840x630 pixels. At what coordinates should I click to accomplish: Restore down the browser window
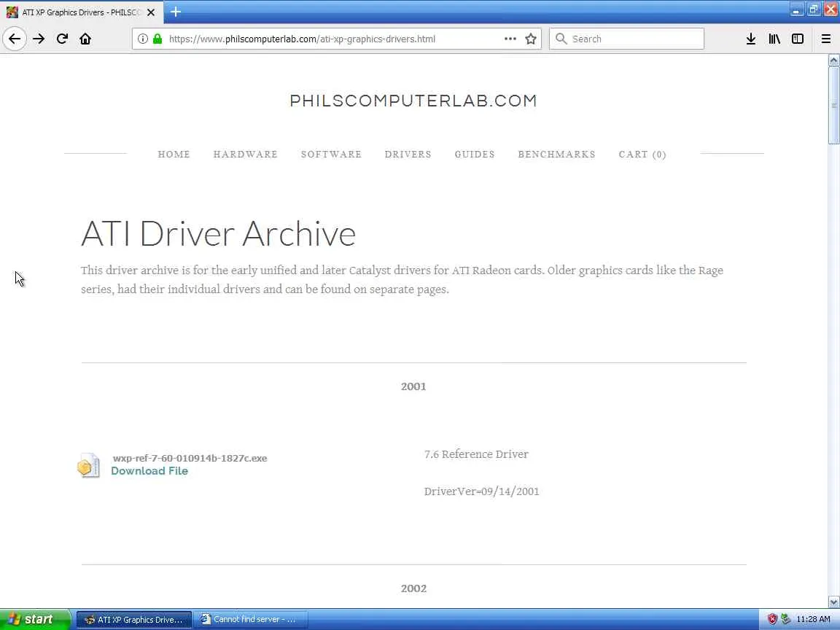813,10
